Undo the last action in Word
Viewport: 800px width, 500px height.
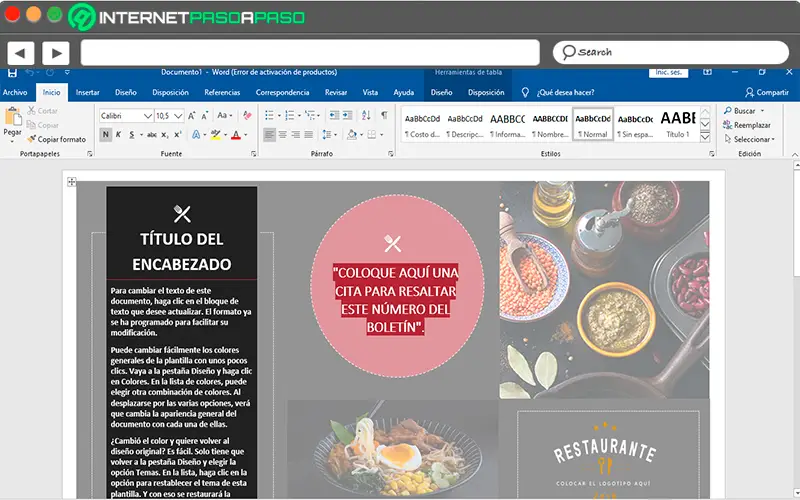point(30,72)
